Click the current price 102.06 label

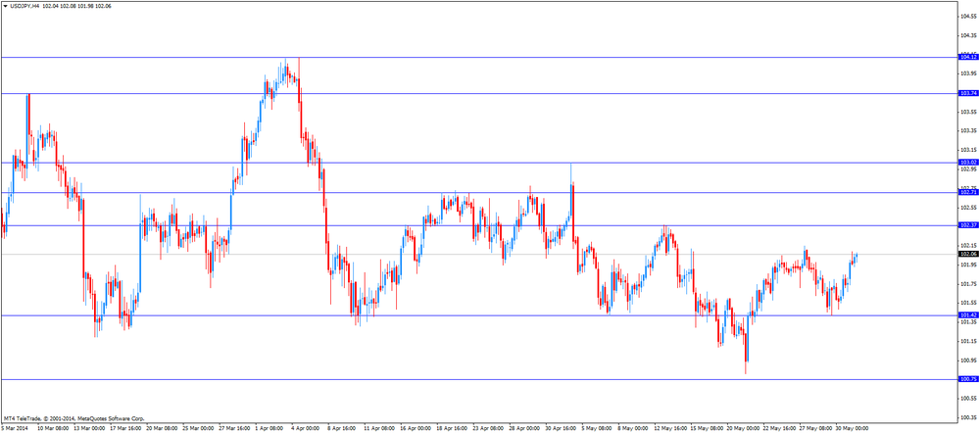click(968, 255)
